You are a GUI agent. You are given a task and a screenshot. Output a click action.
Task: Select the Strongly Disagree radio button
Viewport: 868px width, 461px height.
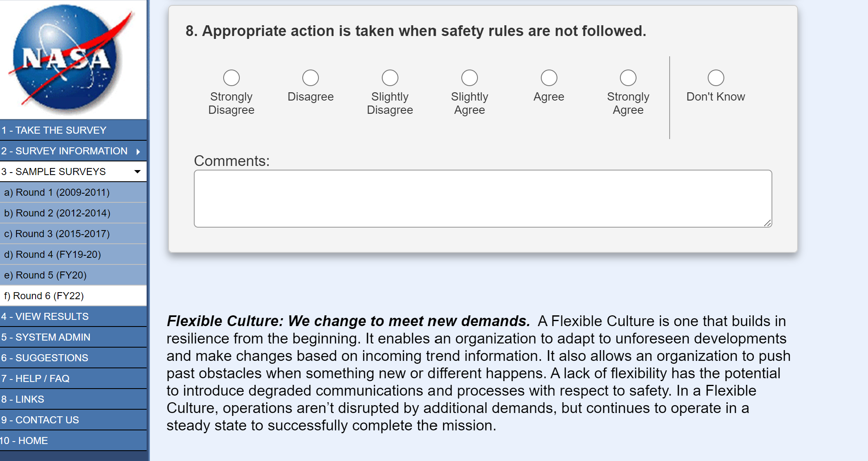click(x=231, y=78)
